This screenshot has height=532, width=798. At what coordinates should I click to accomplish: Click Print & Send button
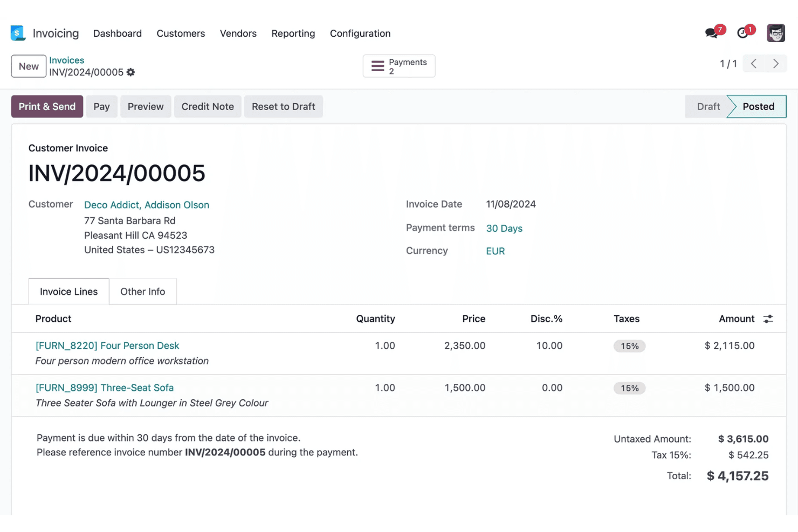47,107
